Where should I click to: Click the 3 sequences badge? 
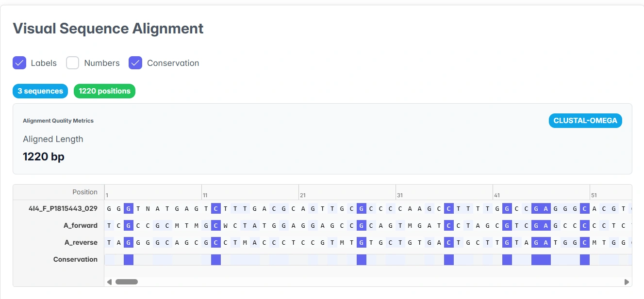40,91
